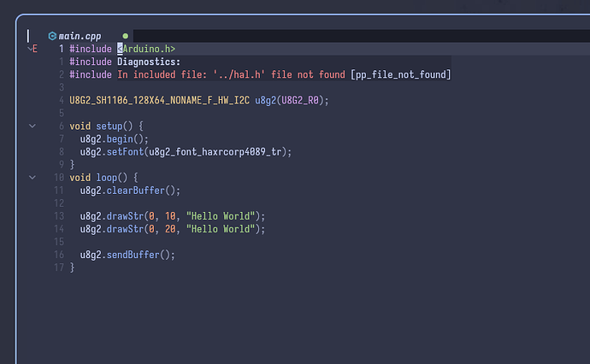Collapse the loop() function fold chevron
The width and height of the screenshot is (590, 364).
32,178
